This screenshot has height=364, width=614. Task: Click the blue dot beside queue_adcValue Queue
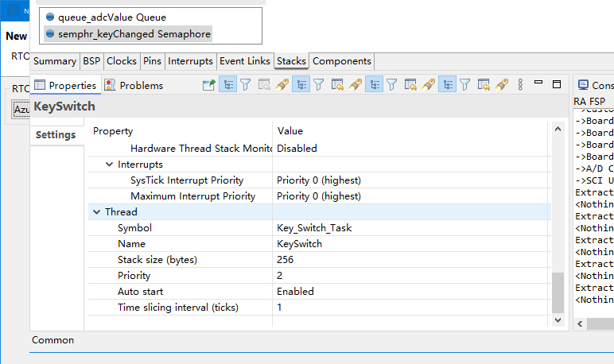click(x=50, y=17)
